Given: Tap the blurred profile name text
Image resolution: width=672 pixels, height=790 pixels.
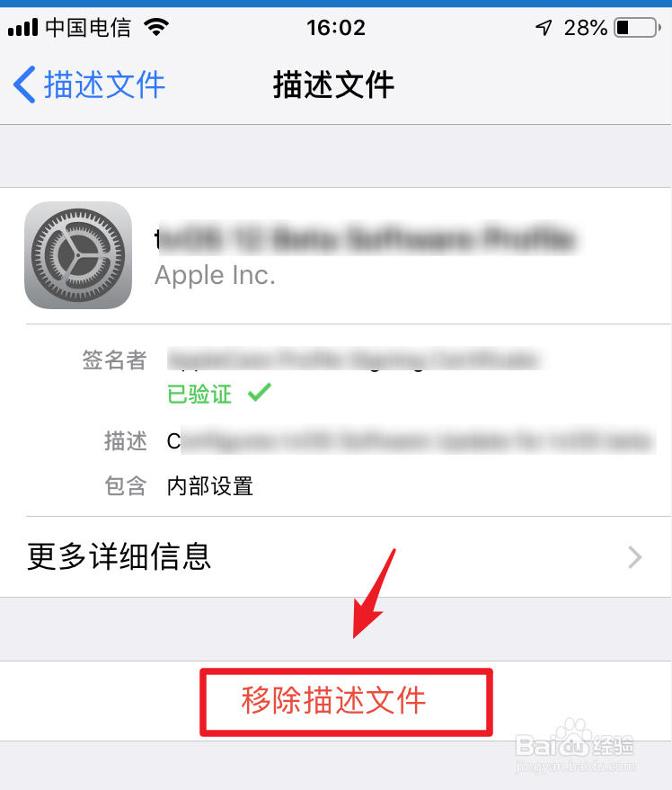Looking at the screenshot, I should click(x=367, y=238).
